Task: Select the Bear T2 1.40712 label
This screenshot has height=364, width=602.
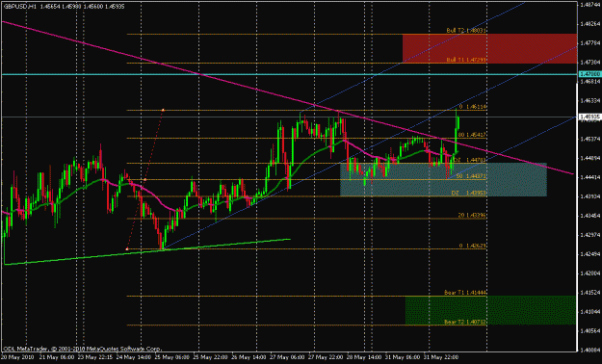Action: [465, 322]
